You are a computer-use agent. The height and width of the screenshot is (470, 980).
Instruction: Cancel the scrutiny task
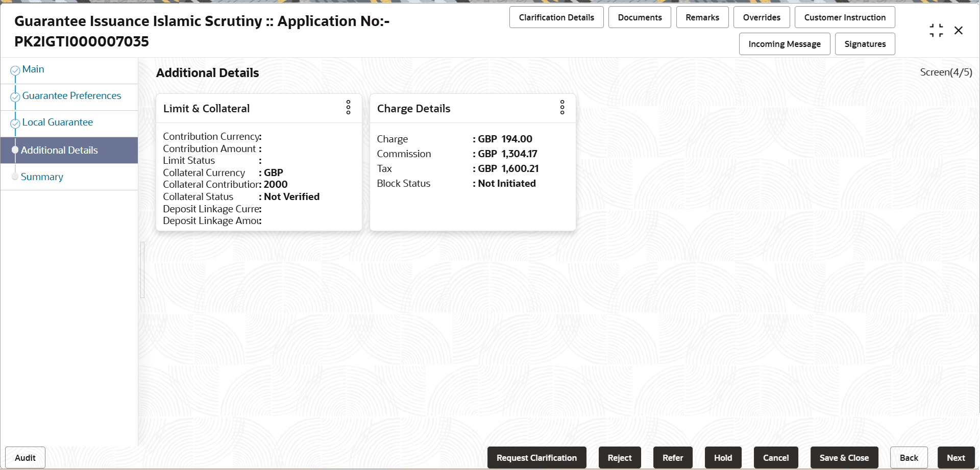[x=776, y=458]
